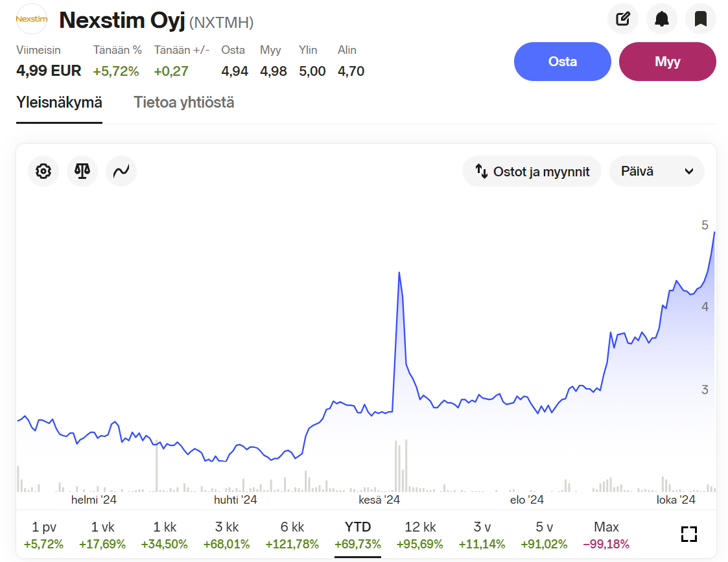Click the Myy sell button
Image resolution: width=728 pixels, height=562 pixels.
click(667, 62)
